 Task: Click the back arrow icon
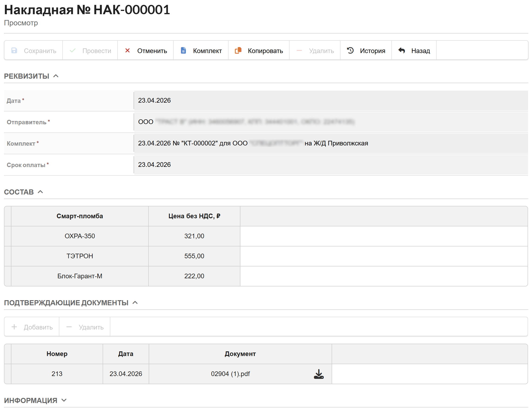402,50
